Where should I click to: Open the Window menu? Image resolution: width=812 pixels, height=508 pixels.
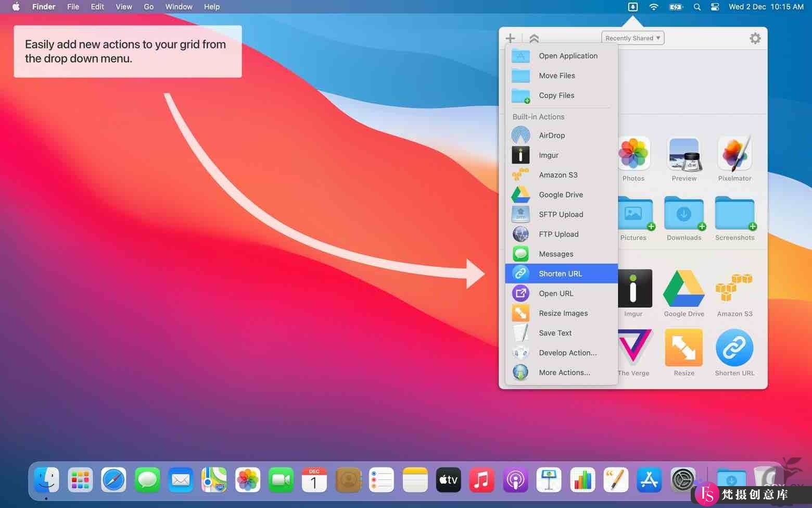coord(179,7)
